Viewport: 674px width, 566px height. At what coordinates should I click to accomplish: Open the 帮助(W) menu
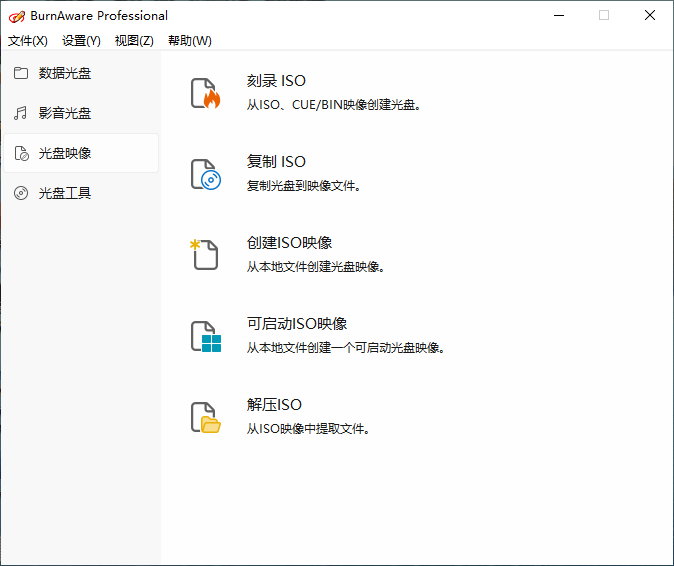(190, 41)
